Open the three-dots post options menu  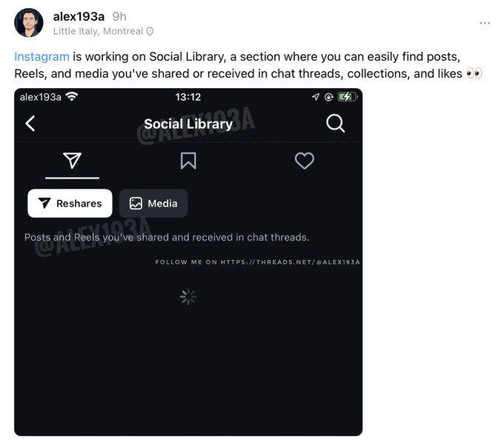click(485, 23)
